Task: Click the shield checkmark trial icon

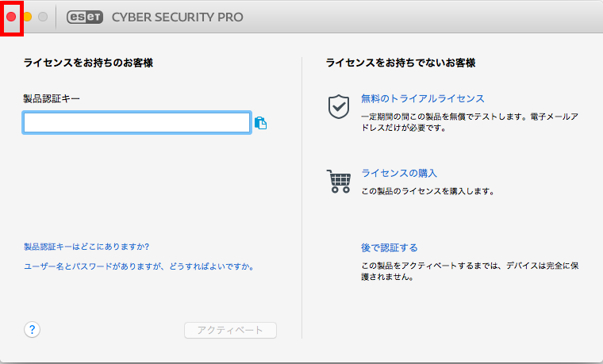Action: point(339,106)
